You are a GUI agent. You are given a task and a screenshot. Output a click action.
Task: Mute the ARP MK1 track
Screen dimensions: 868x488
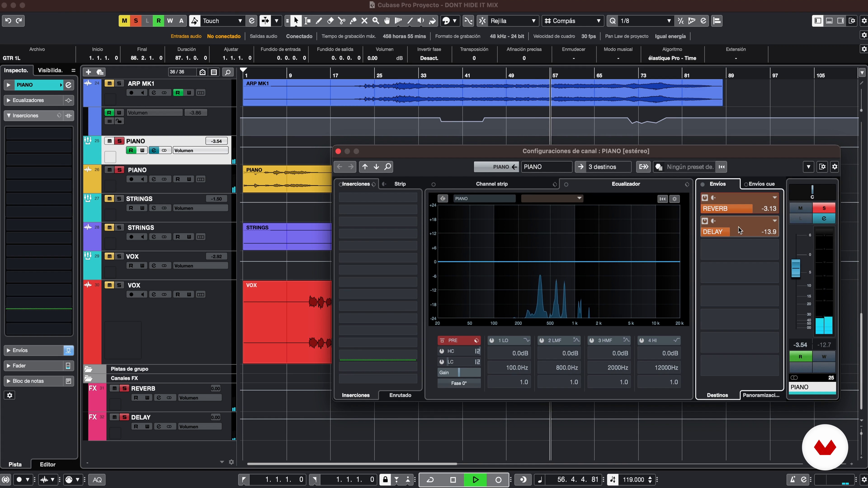pos(109,84)
